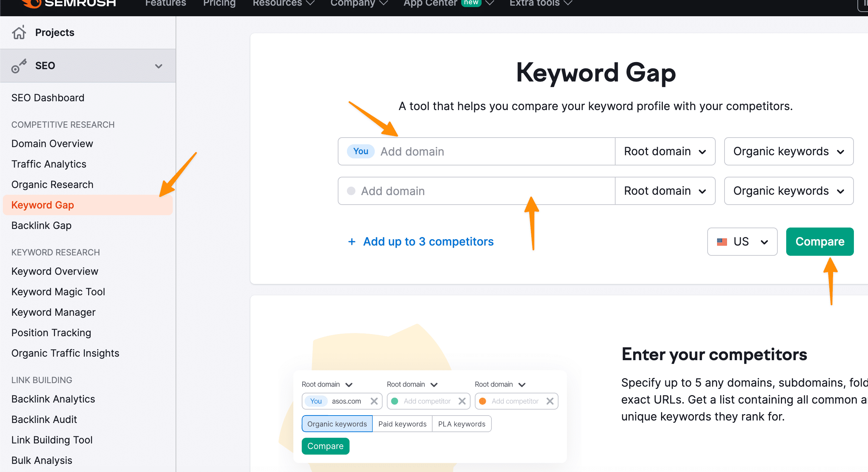
Task: Click the SEO Dashboard icon
Action: pyautogui.click(x=48, y=97)
